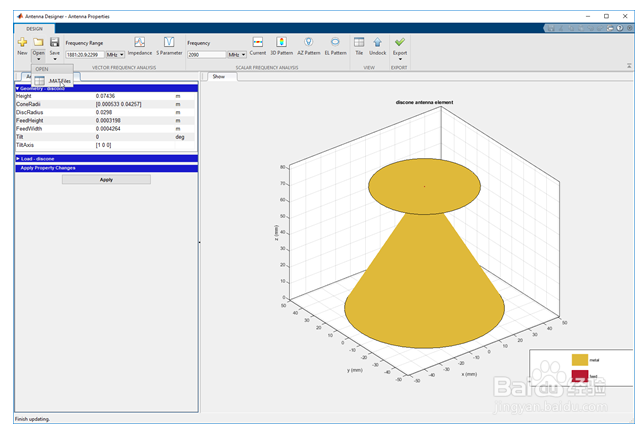Viewport: 643px width, 429px height.
Task: Select the DESIGN ribbon tab
Action: pyautogui.click(x=34, y=29)
